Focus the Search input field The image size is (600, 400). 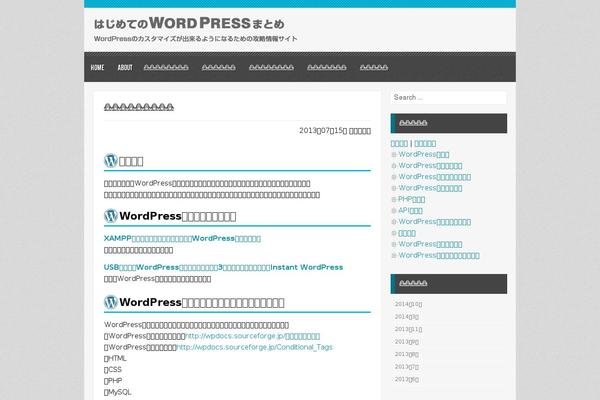click(448, 98)
